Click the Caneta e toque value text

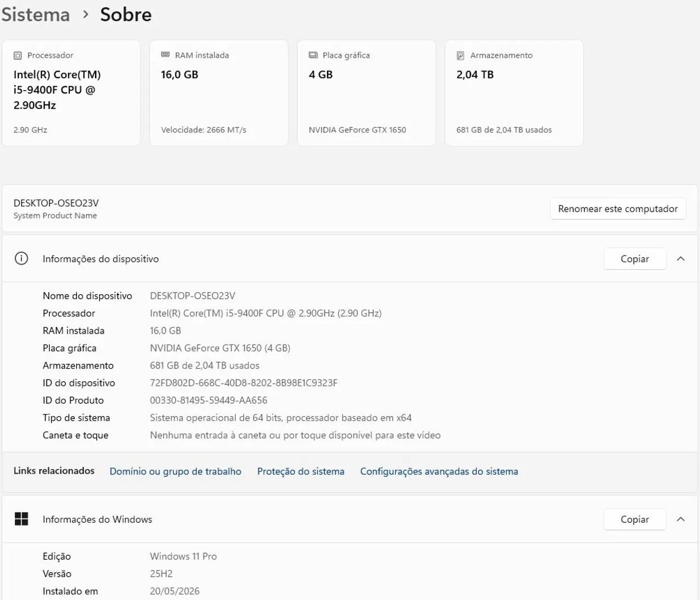pyautogui.click(x=295, y=435)
